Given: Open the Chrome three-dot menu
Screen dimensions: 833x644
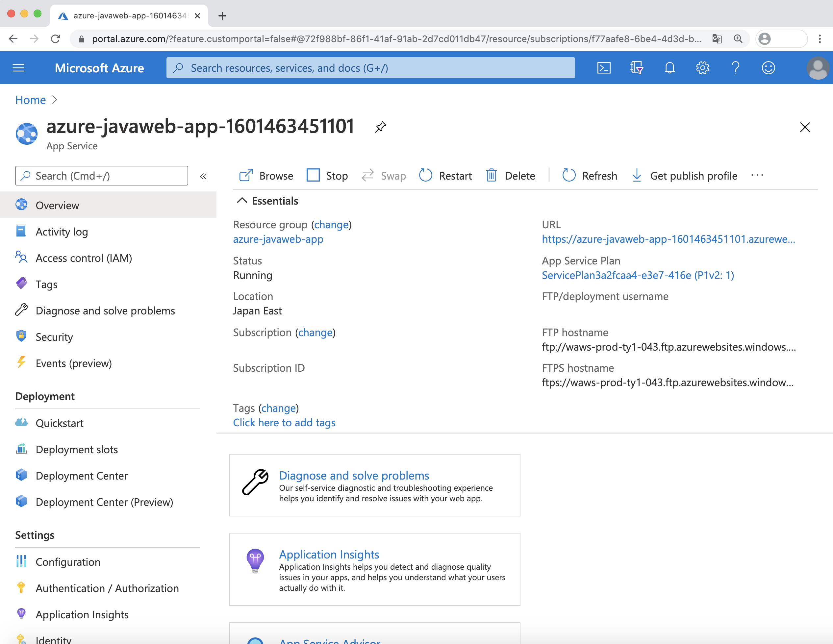Looking at the screenshot, I should point(820,39).
